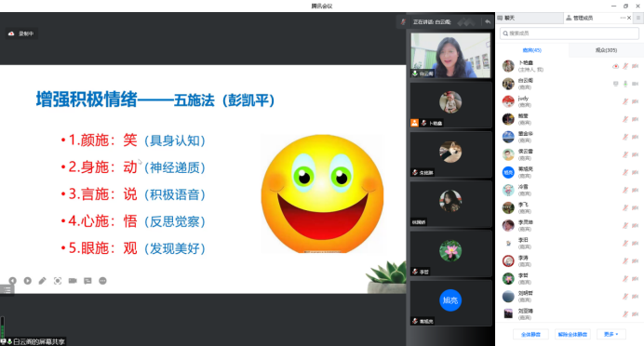Toggle camera for participant judy
The image size is (644, 346).
tap(635, 101)
